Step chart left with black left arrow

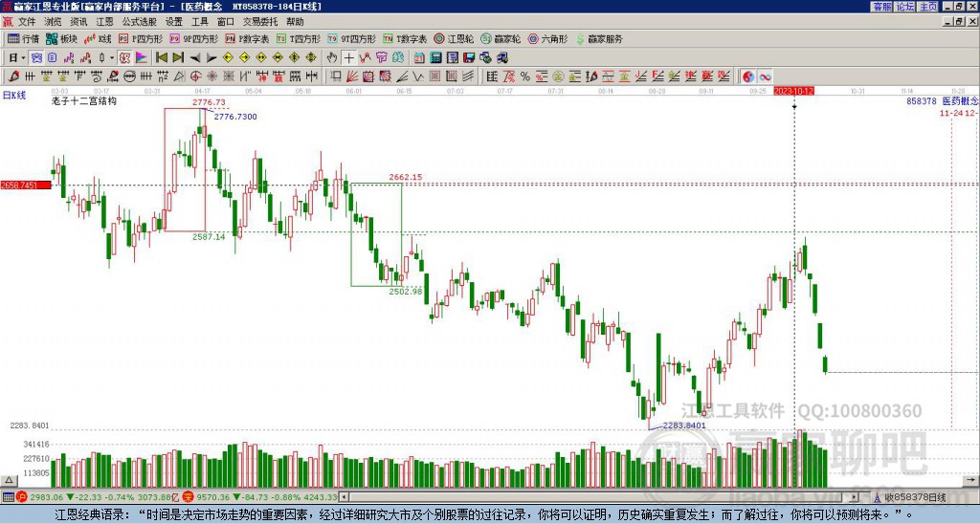(195, 58)
